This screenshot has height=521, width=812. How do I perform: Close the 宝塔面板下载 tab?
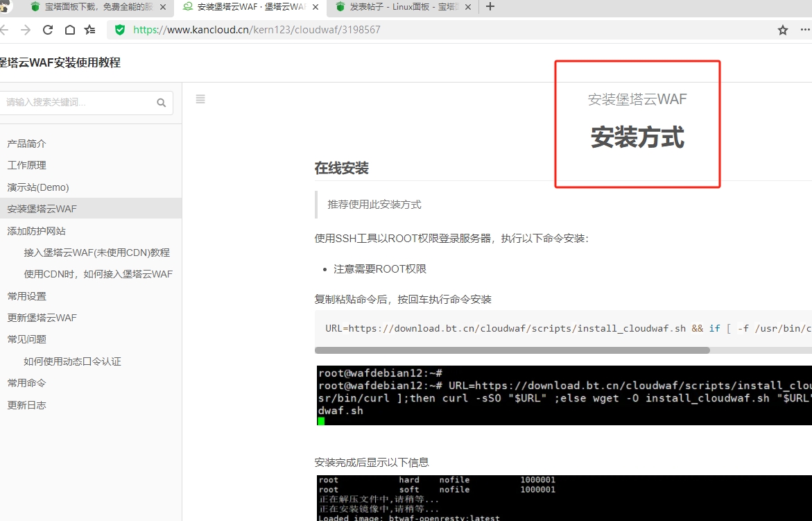162,7
